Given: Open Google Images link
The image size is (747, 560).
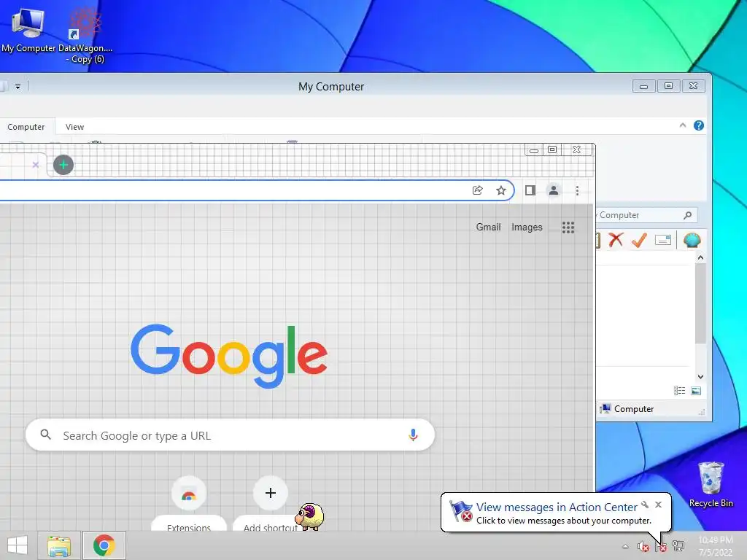Looking at the screenshot, I should tap(527, 227).
